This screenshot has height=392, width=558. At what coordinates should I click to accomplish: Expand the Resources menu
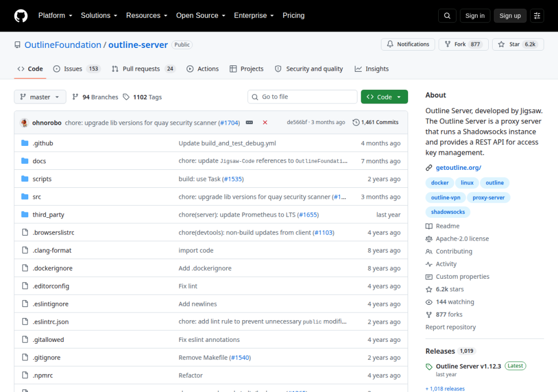147,16
